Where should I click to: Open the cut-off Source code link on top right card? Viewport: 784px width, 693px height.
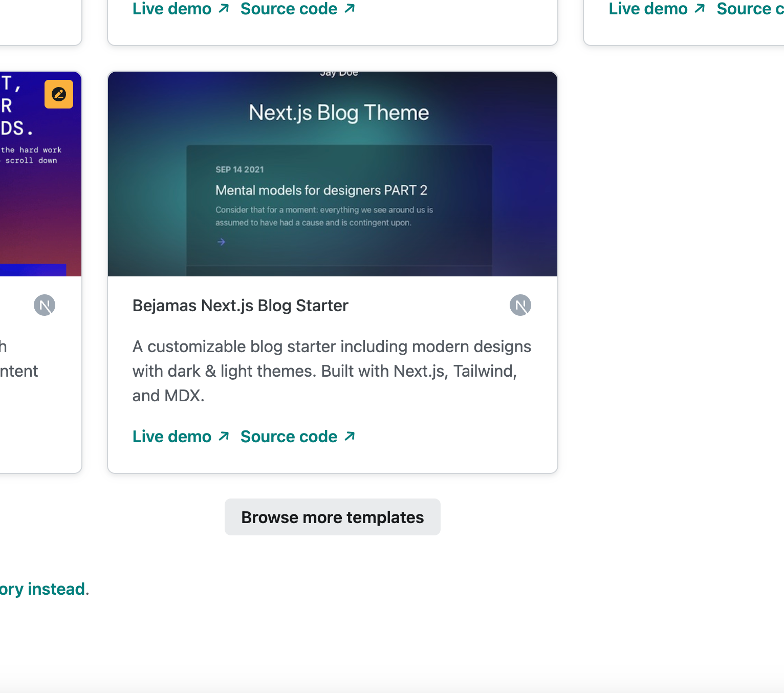(x=750, y=9)
